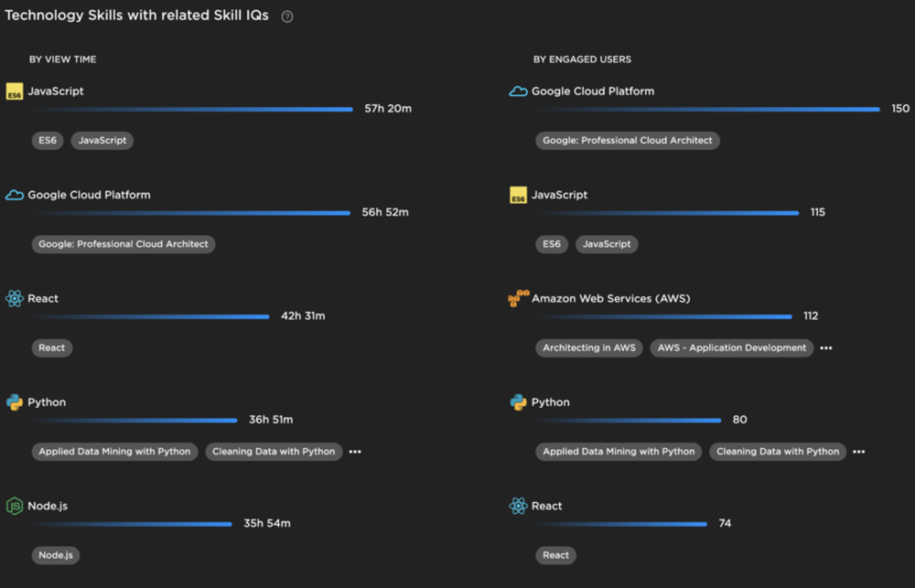
Task: Click the React icon under By Engaged Users
Action: 518,506
